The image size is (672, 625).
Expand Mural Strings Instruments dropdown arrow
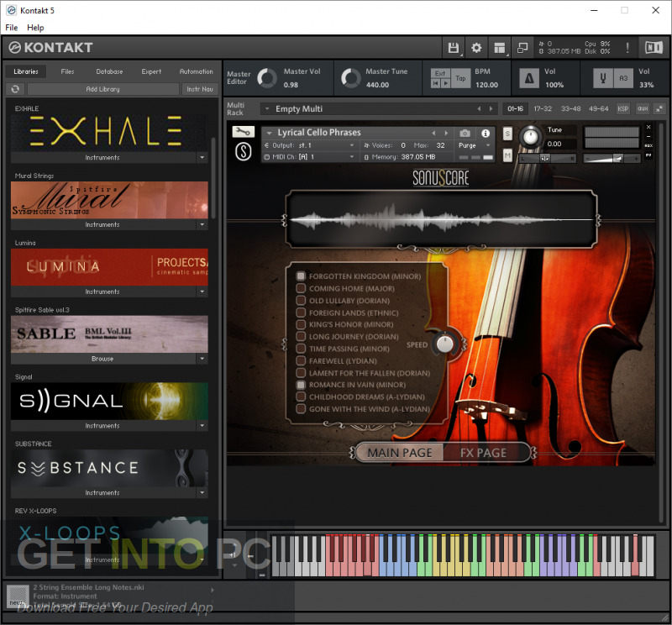pyautogui.click(x=202, y=224)
